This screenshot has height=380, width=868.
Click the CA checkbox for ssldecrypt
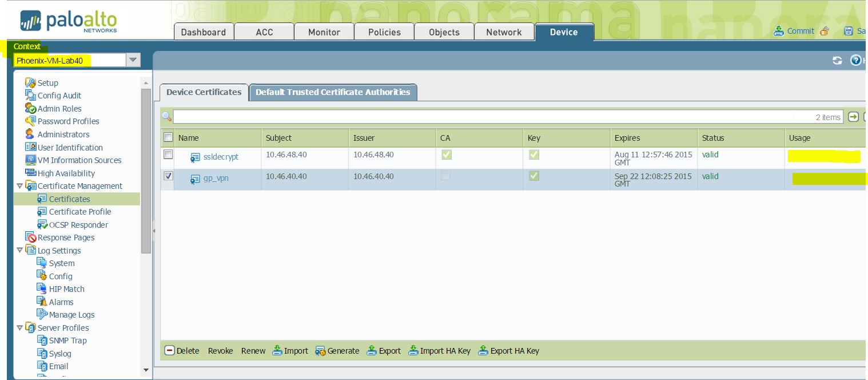point(447,155)
